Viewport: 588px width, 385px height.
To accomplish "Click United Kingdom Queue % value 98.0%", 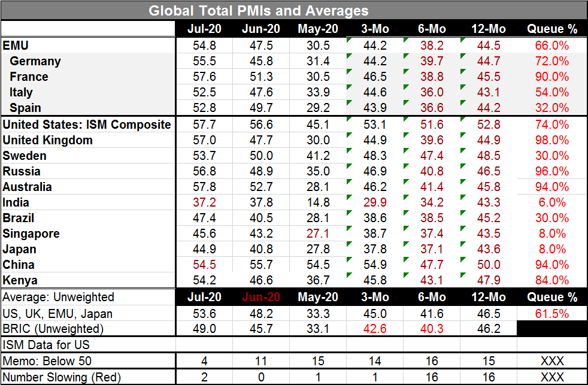I will coord(552,140).
